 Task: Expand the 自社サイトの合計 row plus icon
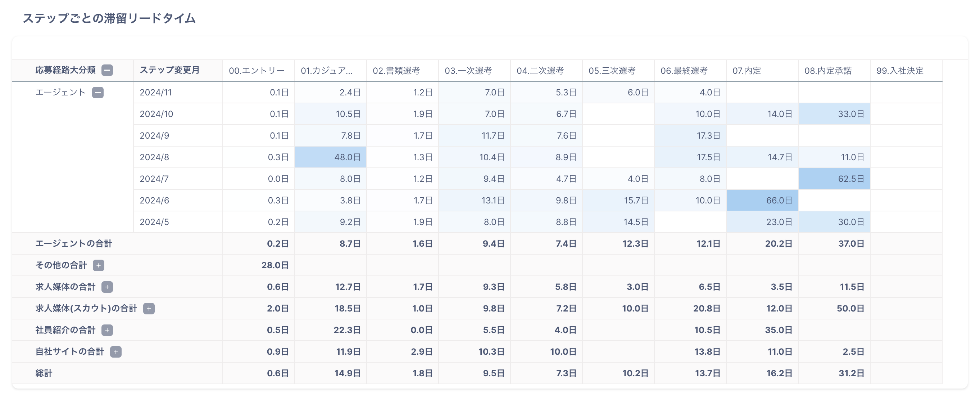[115, 352]
